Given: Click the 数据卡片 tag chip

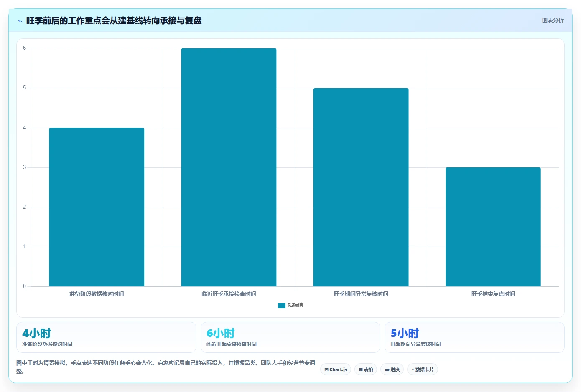Looking at the screenshot, I should [423, 369].
